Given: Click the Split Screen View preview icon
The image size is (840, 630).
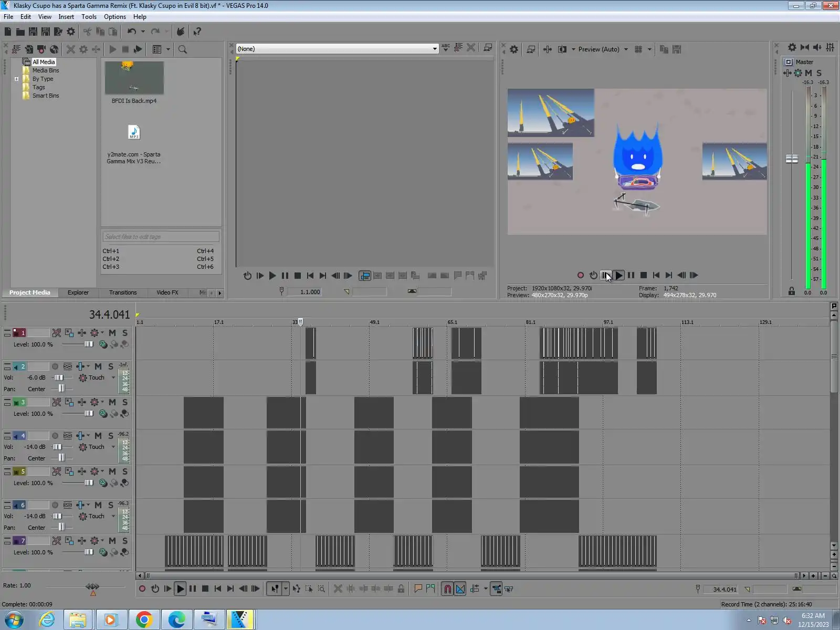Looking at the screenshot, I should pos(562,49).
